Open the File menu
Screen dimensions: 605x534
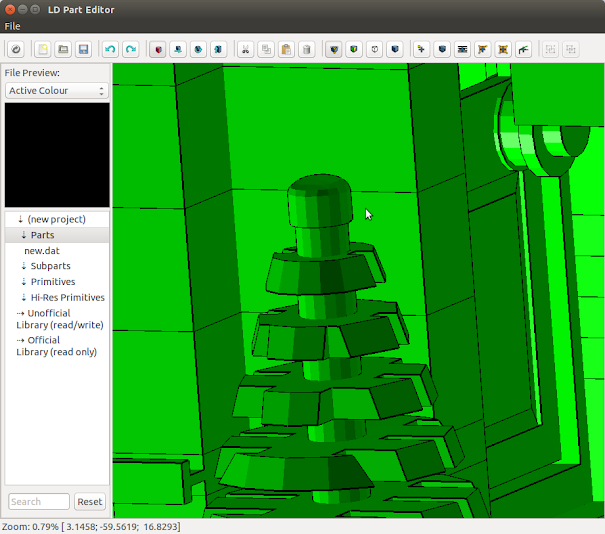13,26
